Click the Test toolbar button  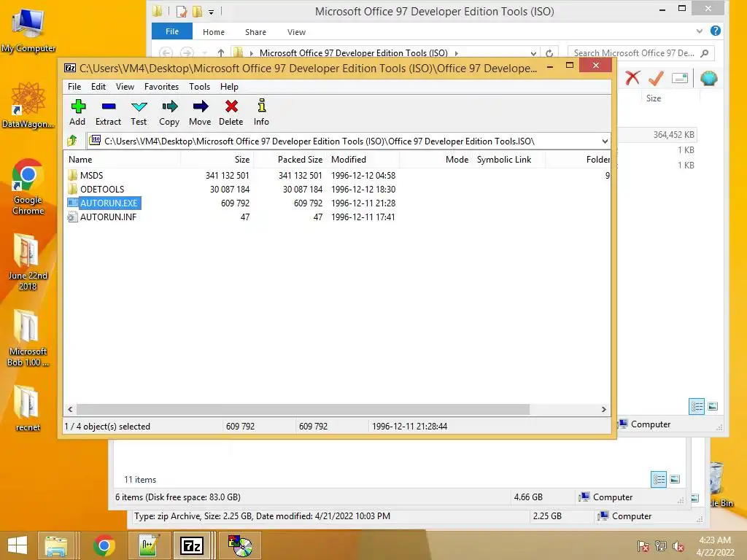pyautogui.click(x=139, y=113)
